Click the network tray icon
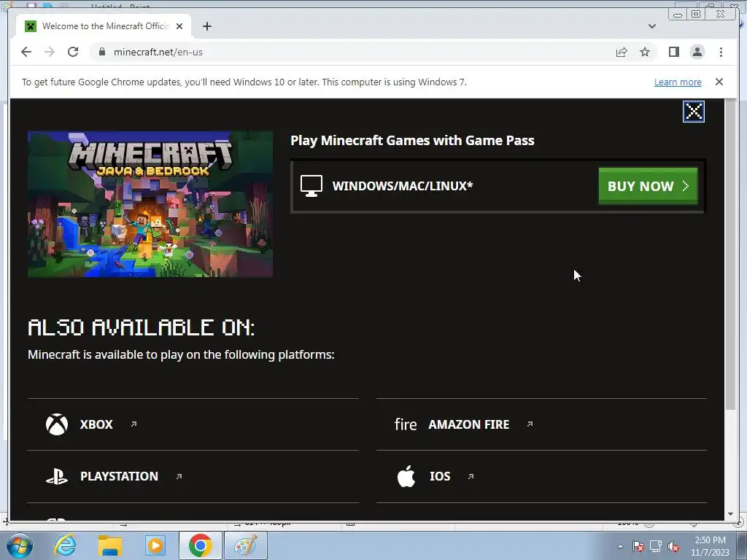The image size is (747, 560). click(x=656, y=546)
